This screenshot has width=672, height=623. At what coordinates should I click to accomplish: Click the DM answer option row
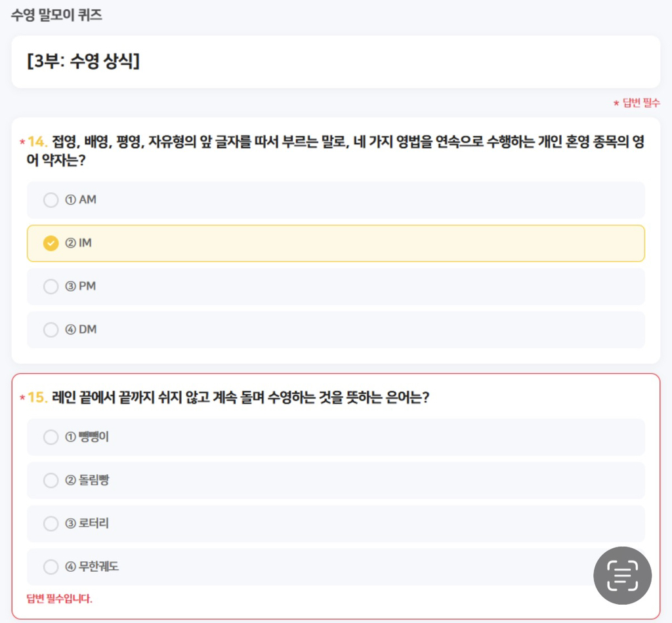click(x=335, y=330)
